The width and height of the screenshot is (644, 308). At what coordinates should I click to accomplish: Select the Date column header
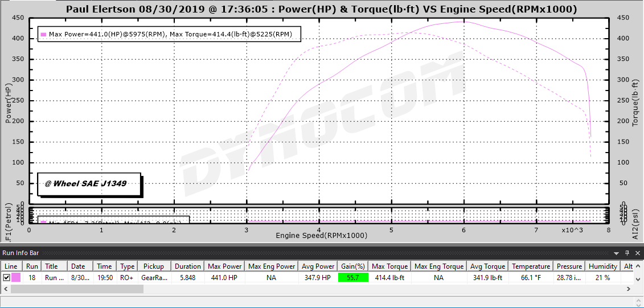[78, 266]
